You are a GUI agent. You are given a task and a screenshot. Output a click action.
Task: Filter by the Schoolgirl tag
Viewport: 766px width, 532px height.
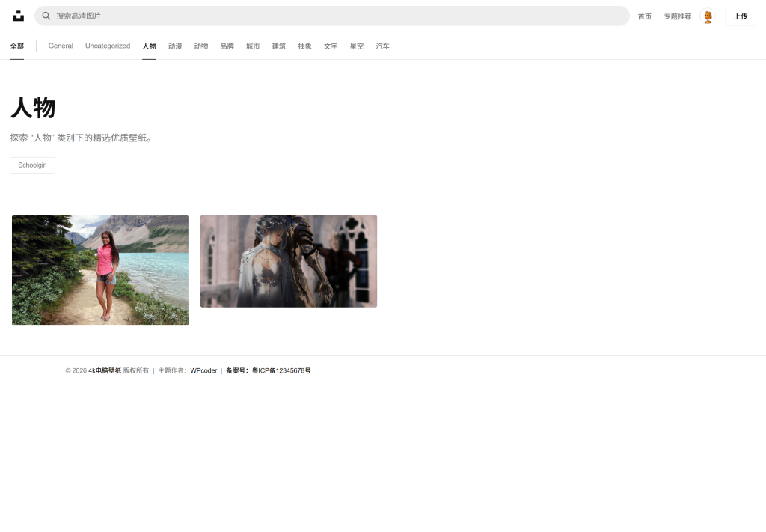pyautogui.click(x=32, y=165)
